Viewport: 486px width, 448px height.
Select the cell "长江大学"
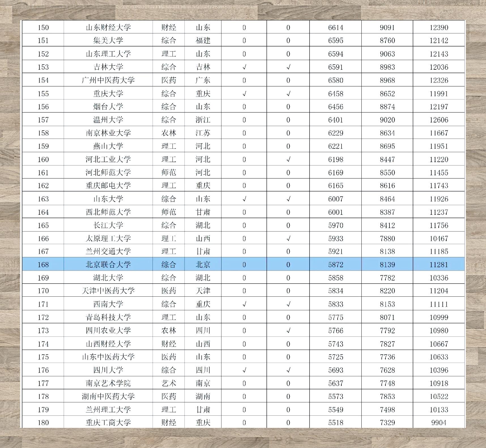tap(108, 225)
